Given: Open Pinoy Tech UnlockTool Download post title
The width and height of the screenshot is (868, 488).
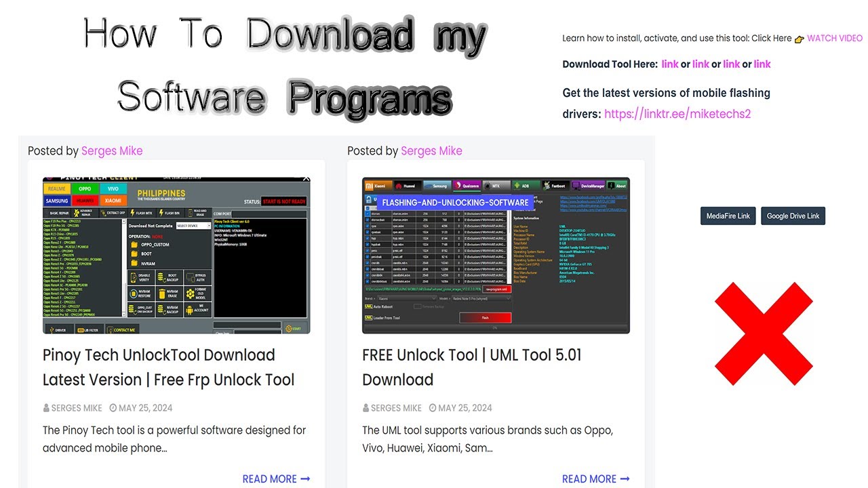Looking at the screenshot, I should point(168,367).
